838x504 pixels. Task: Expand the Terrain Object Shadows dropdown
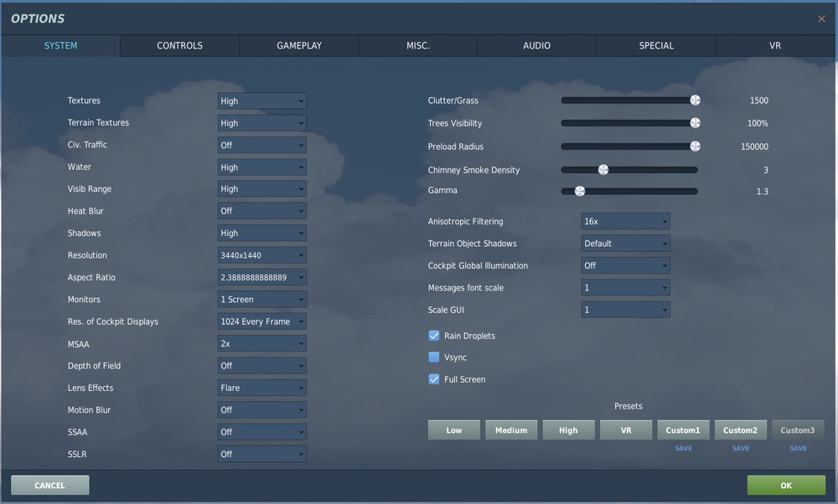click(x=624, y=243)
